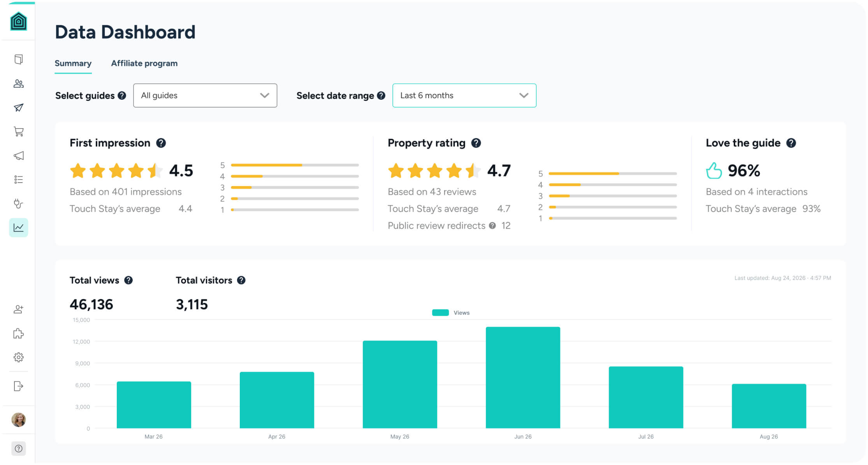Show help for Select guides
This screenshot has height=465, width=868.
click(x=122, y=95)
